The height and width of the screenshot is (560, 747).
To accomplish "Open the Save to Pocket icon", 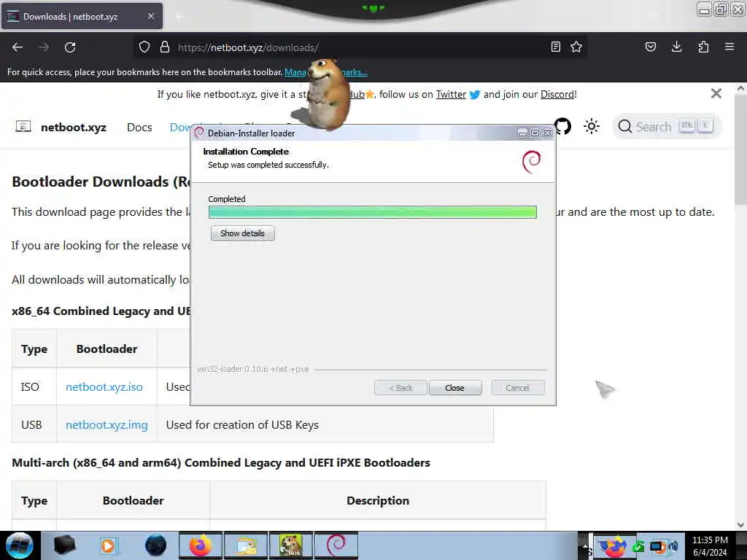I will (651, 47).
